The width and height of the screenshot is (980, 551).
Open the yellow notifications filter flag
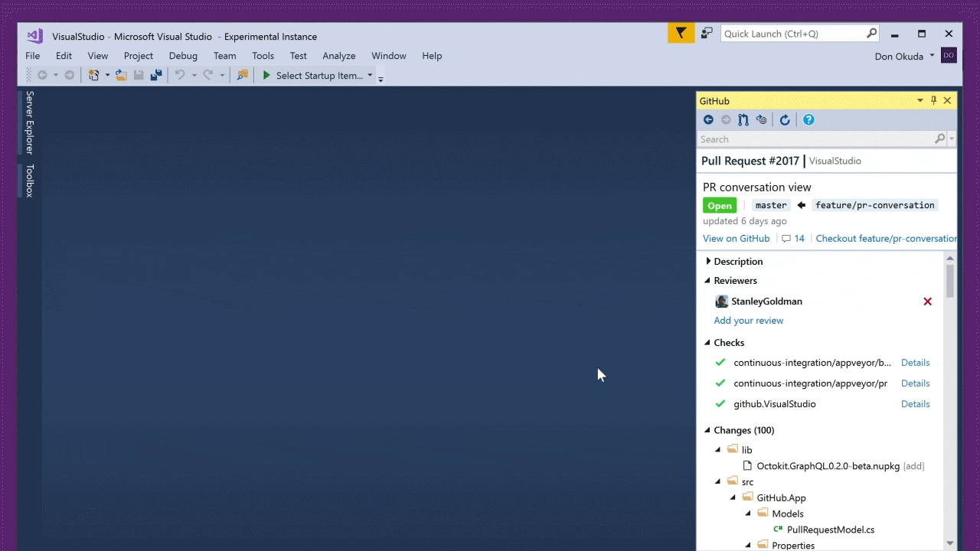coord(681,33)
